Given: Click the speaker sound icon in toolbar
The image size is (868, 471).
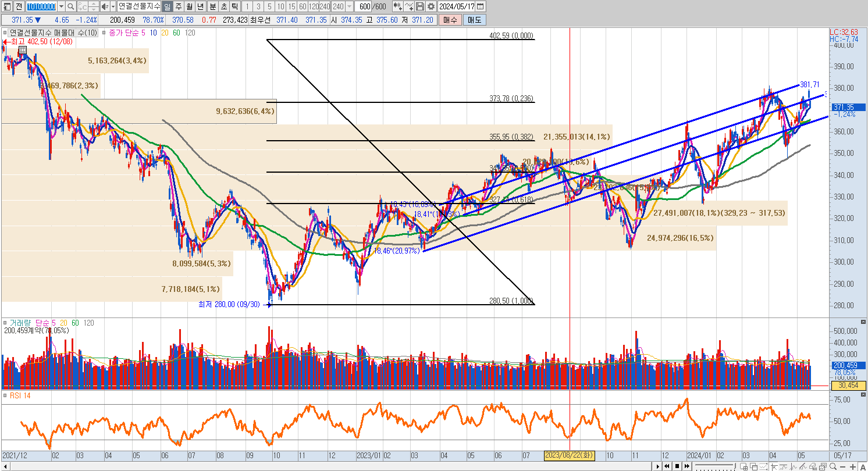Looking at the screenshot, I should 104,6.
